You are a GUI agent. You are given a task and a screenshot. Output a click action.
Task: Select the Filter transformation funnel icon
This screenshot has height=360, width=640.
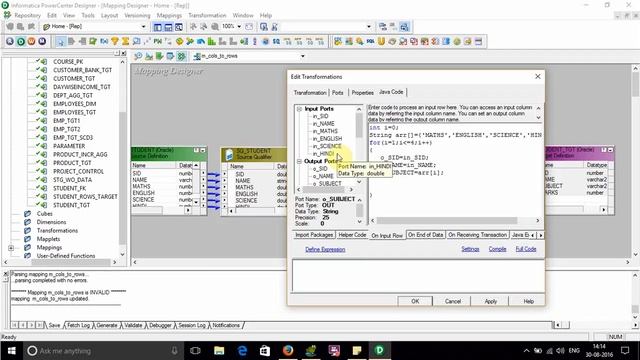tap(115, 41)
